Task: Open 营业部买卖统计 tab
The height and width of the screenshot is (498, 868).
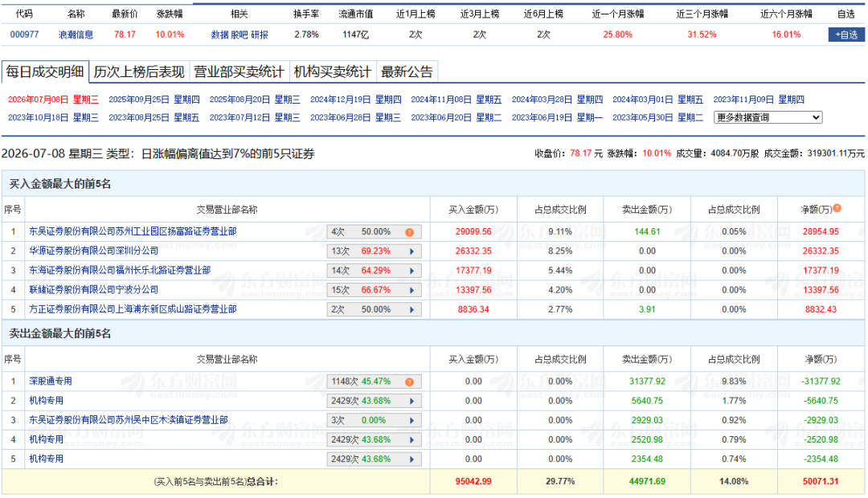Action: (x=239, y=72)
